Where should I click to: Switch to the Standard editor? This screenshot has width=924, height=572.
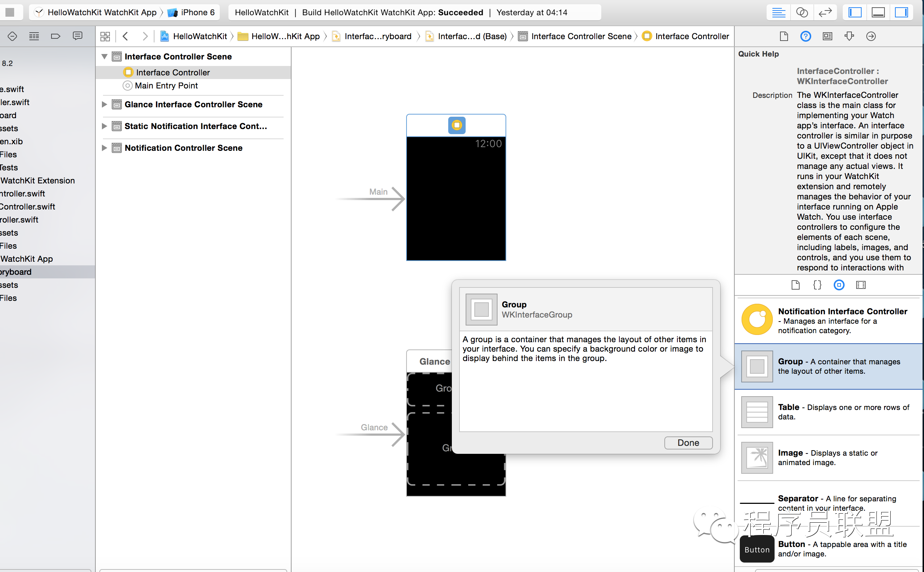coord(778,12)
